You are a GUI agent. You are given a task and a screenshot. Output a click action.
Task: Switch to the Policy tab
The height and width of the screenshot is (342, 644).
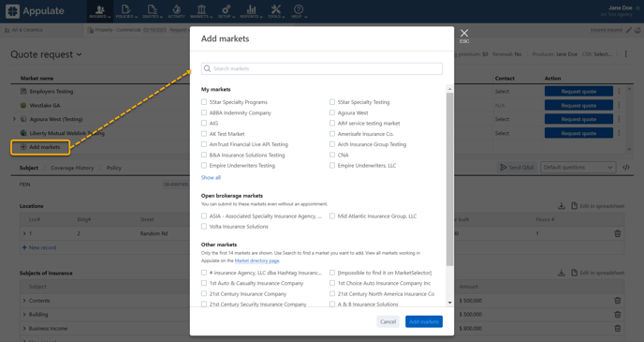click(114, 168)
